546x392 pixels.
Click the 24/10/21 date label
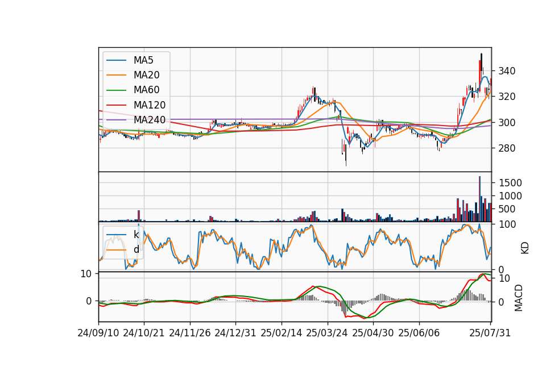[x=144, y=333]
